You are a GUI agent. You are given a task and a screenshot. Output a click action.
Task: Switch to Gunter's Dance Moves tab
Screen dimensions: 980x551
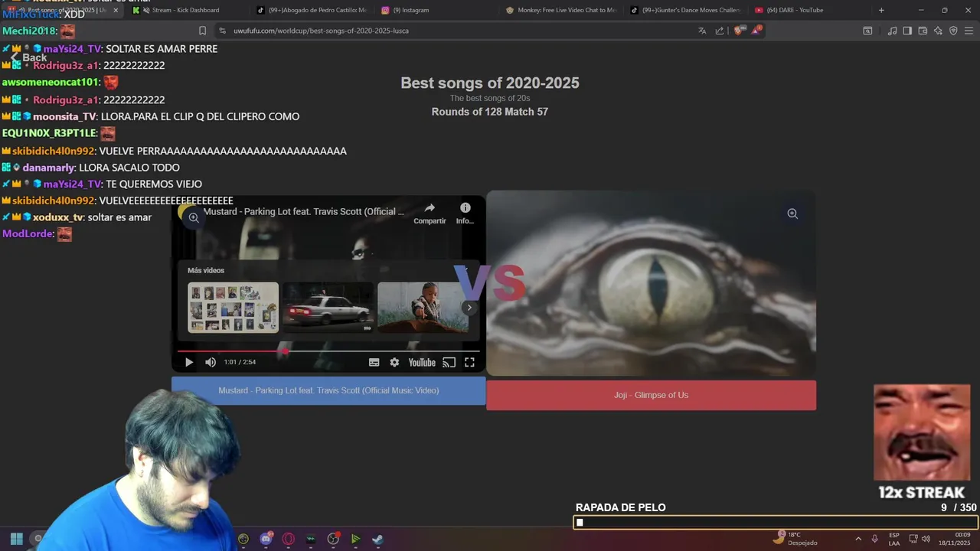[685, 10]
